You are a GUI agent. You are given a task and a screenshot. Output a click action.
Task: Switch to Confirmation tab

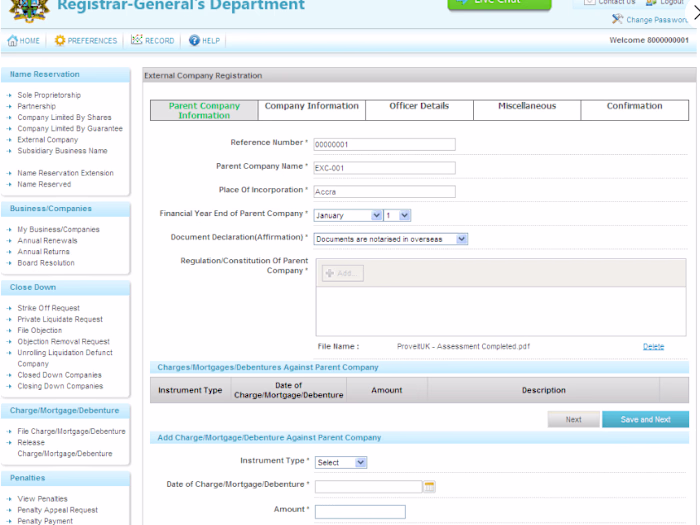[634, 110]
